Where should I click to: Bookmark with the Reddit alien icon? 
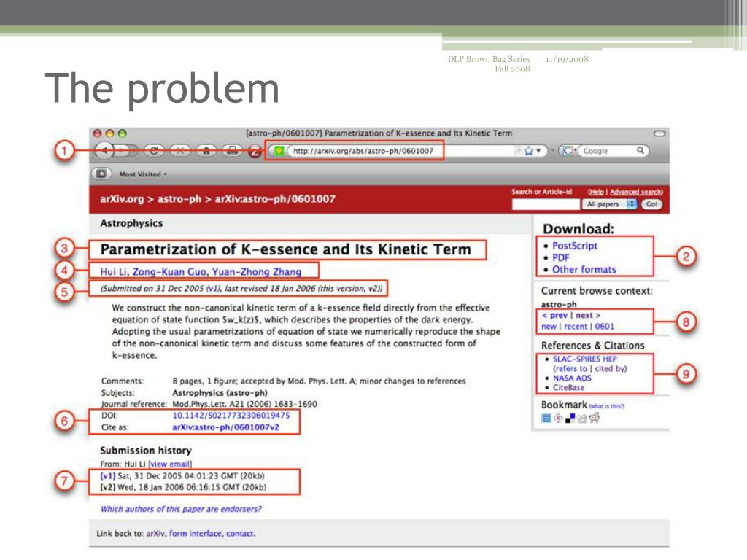click(x=594, y=418)
